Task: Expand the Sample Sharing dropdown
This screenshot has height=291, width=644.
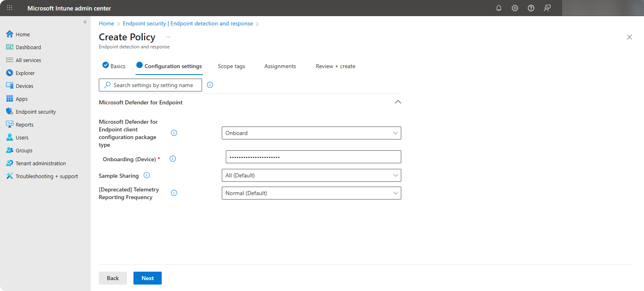Action: pyautogui.click(x=311, y=175)
